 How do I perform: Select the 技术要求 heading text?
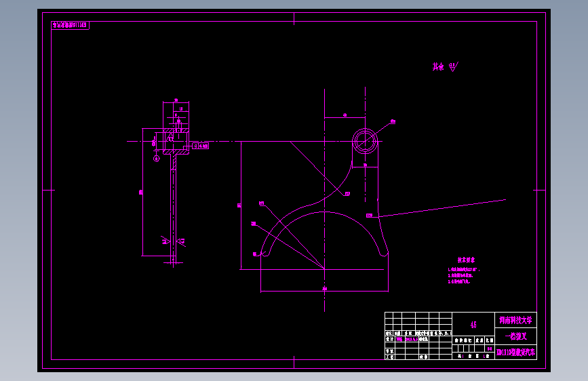click(x=466, y=260)
